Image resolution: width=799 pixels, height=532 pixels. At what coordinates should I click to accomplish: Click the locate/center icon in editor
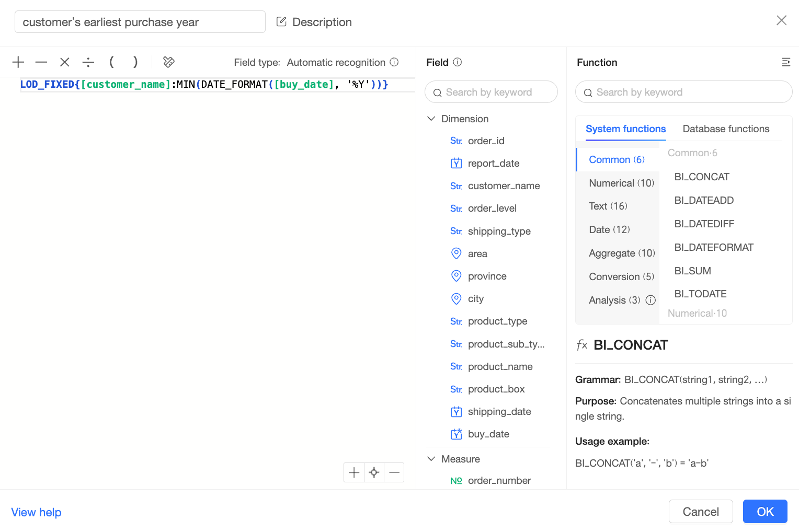(x=374, y=472)
